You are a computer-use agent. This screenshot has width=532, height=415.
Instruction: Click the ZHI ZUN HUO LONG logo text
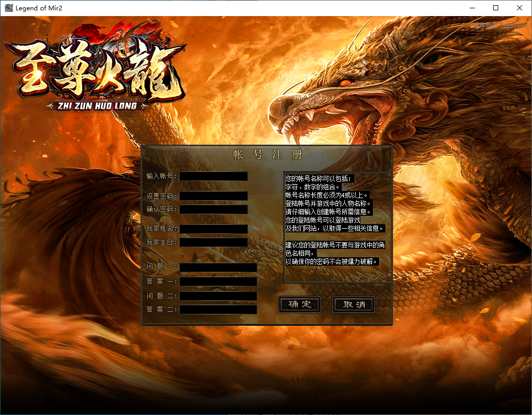(x=97, y=106)
